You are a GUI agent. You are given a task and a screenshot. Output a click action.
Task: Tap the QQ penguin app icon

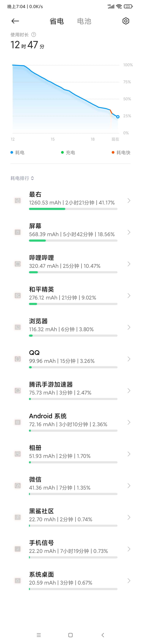18,359
